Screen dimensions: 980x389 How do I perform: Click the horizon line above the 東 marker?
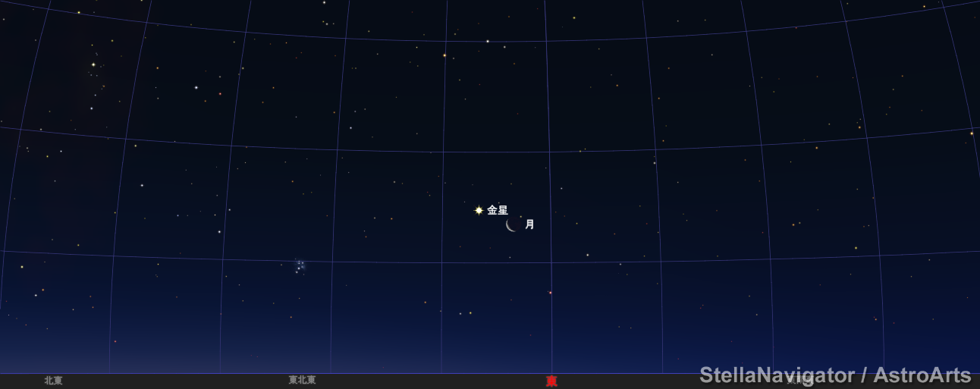pos(551,373)
